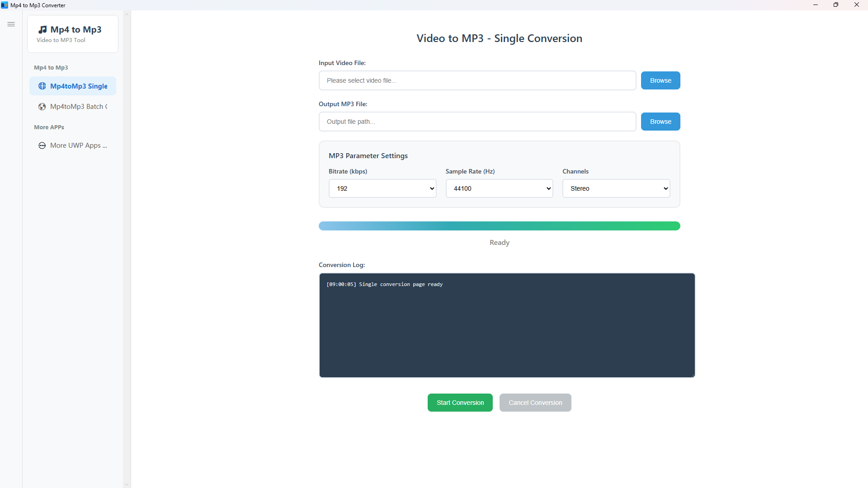Click the sidebar scrollbar down arrow
868x488 pixels.
(127, 484)
